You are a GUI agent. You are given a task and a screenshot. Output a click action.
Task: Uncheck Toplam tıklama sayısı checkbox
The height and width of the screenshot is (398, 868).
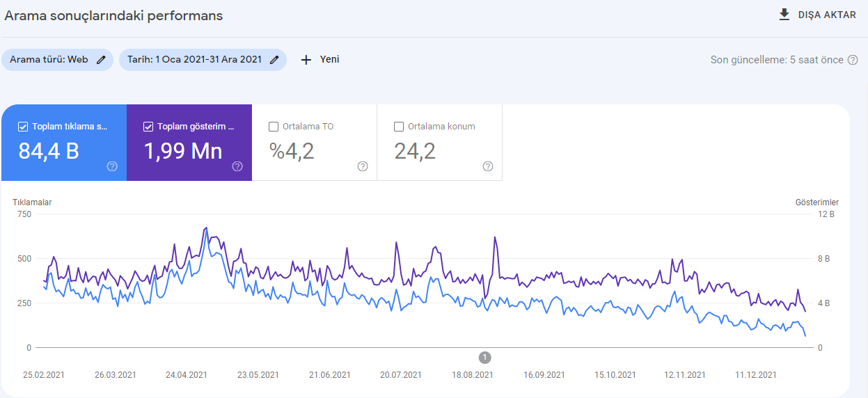pyautogui.click(x=23, y=127)
